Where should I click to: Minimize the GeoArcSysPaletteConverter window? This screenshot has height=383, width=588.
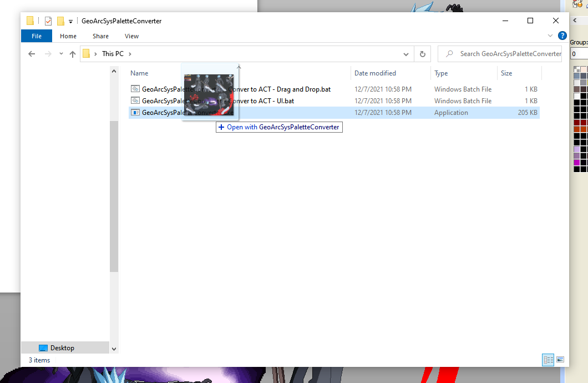pos(505,21)
